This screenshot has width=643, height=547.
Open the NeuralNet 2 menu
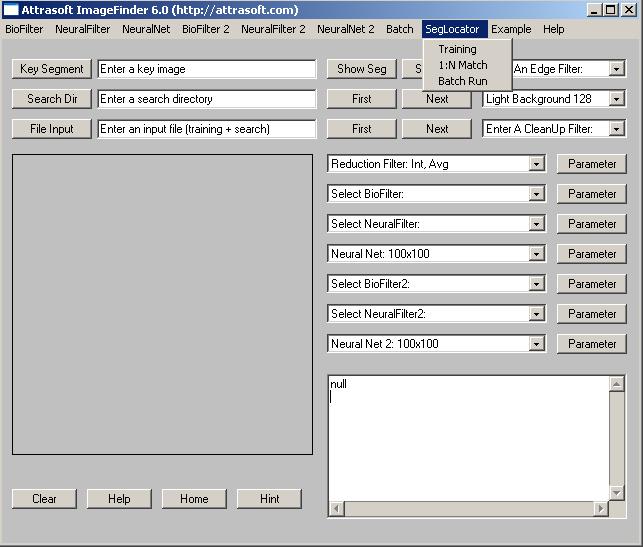click(345, 29)
